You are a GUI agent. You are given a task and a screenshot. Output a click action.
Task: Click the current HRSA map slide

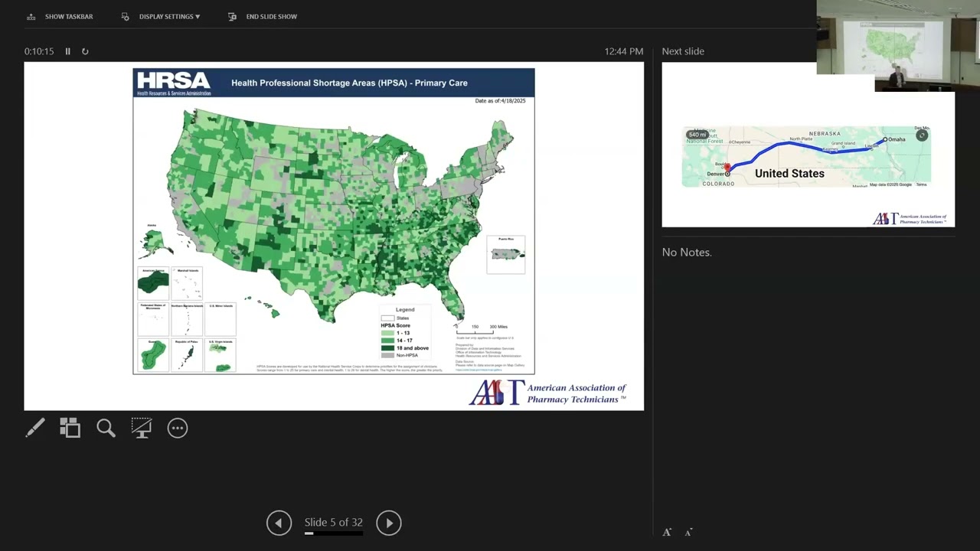click(334, 236)
